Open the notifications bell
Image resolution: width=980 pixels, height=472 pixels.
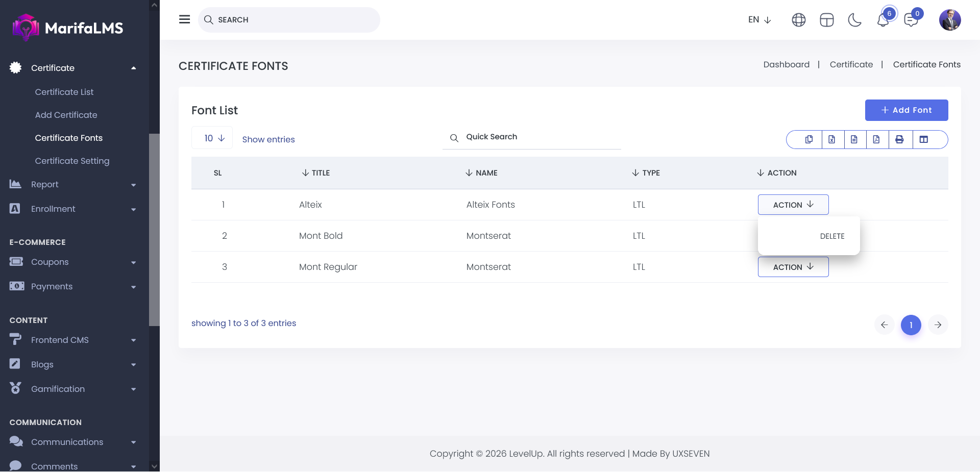(883, 20)
